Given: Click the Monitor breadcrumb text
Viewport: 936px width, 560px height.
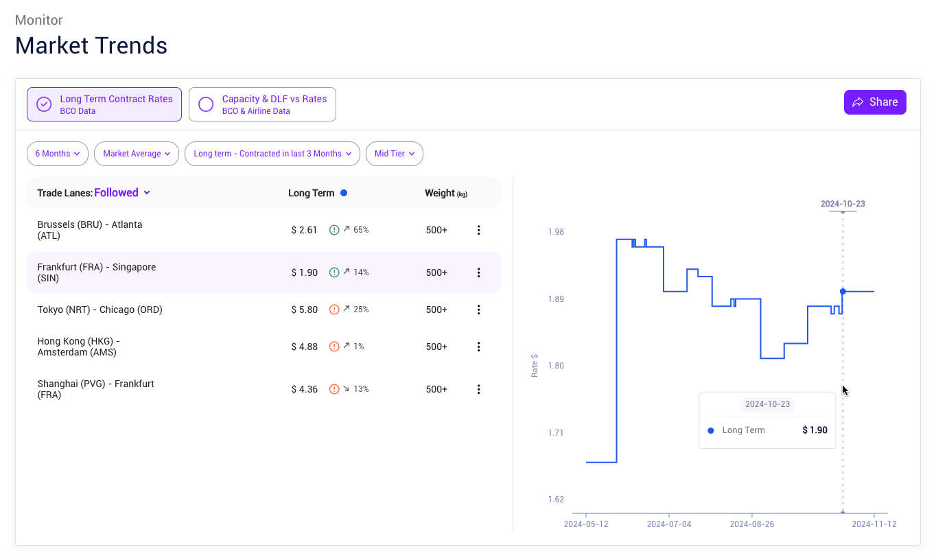Looking at the screenshot, I should (x=39, y=20).
